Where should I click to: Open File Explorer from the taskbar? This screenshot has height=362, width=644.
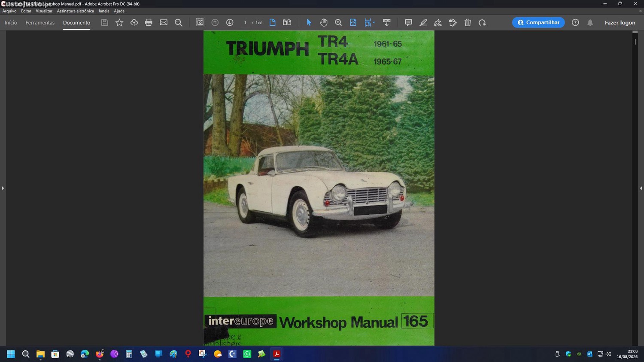tap(40, 354)
